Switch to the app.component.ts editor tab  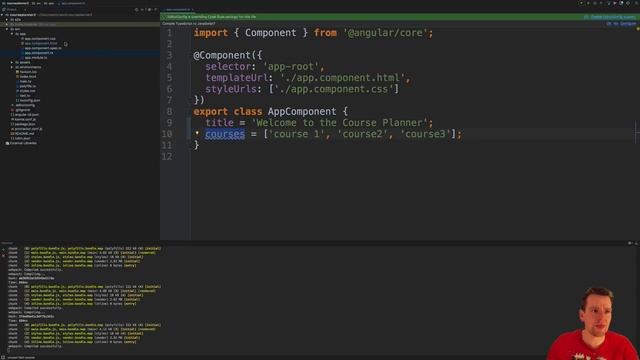coord(178,9)
